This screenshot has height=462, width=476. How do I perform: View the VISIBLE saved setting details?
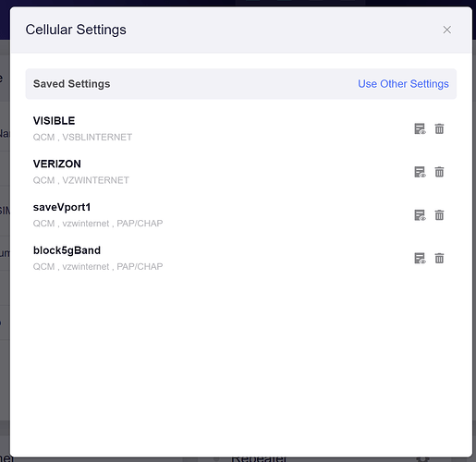point(420,128)
